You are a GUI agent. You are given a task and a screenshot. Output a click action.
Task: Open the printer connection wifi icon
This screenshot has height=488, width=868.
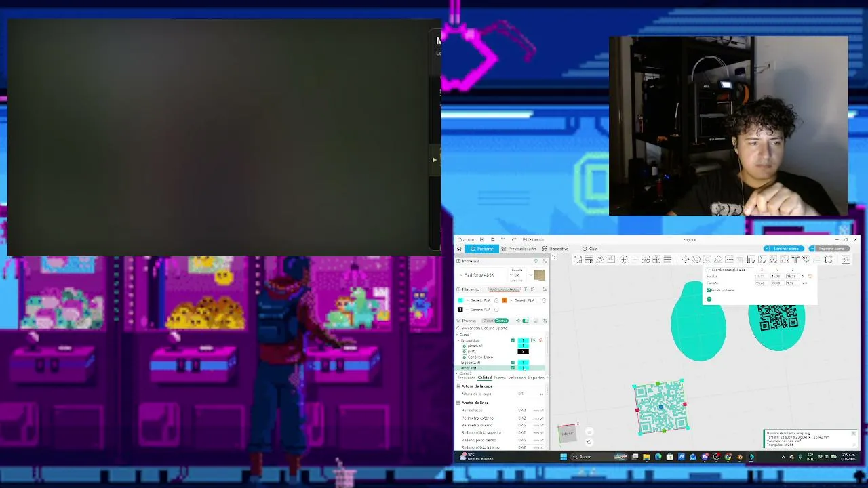(536, 261)
